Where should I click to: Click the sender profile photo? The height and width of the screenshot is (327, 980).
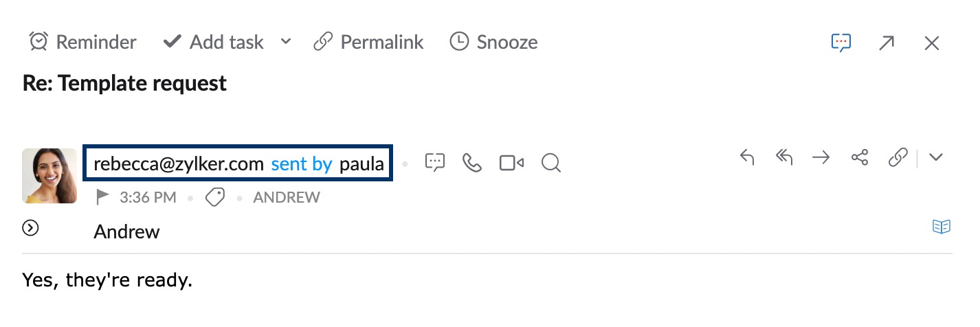[49, 176]
